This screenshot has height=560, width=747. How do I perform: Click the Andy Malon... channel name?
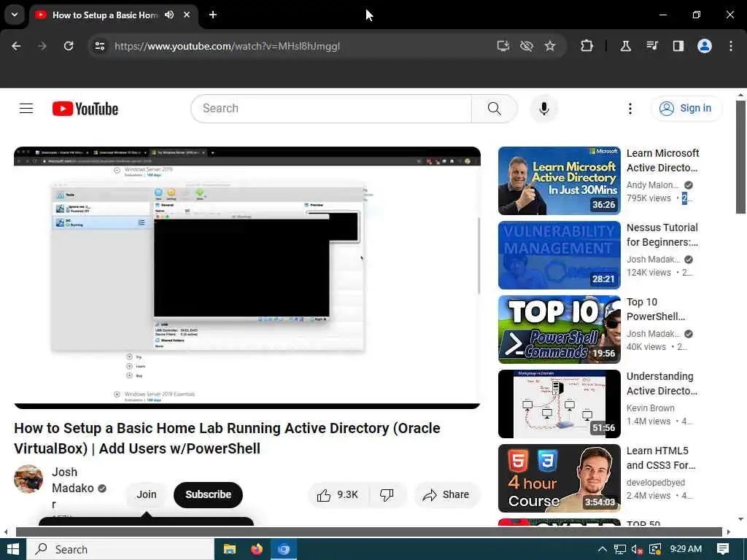pyautogui.click(x=652, y=184)
